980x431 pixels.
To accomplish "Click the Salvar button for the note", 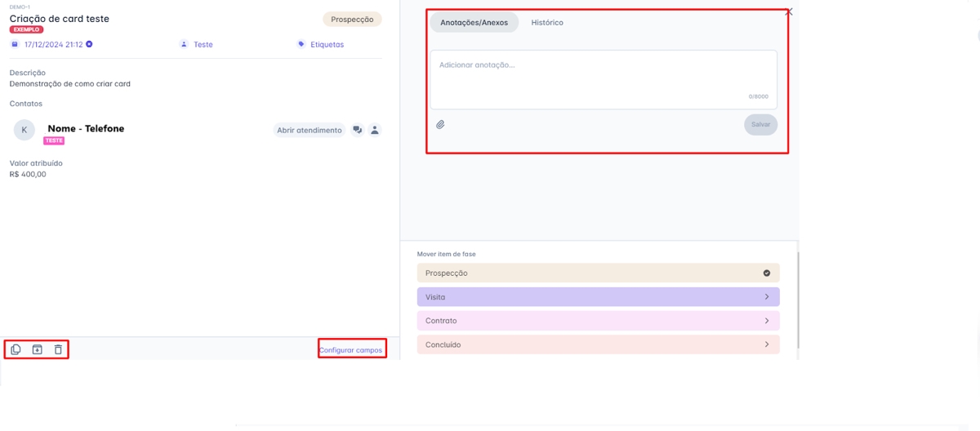I will coord(760,125).
